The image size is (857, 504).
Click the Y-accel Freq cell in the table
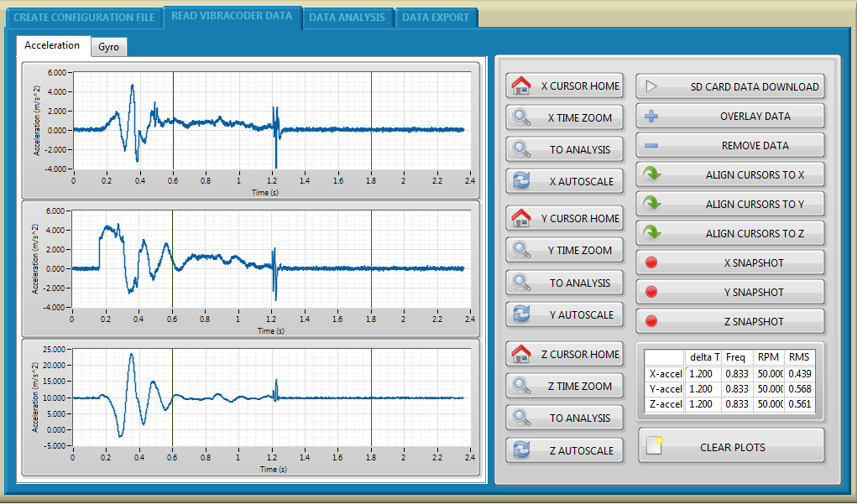point(736,389)
